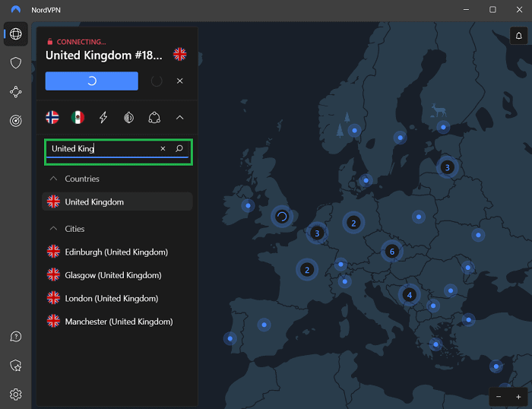Cancel the connection attempt with X

point(180,81)
